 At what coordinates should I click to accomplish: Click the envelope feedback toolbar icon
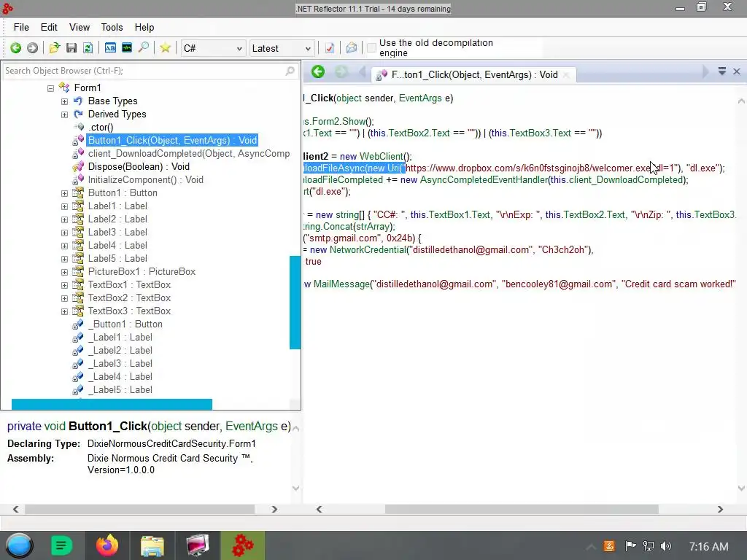[x=352, y=48]
